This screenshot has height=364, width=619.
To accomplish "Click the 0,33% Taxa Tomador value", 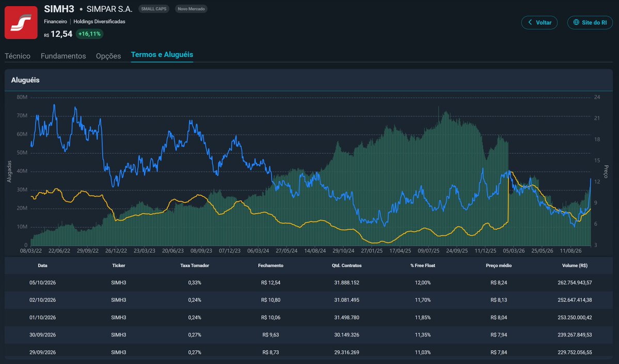I will [195, 282].
